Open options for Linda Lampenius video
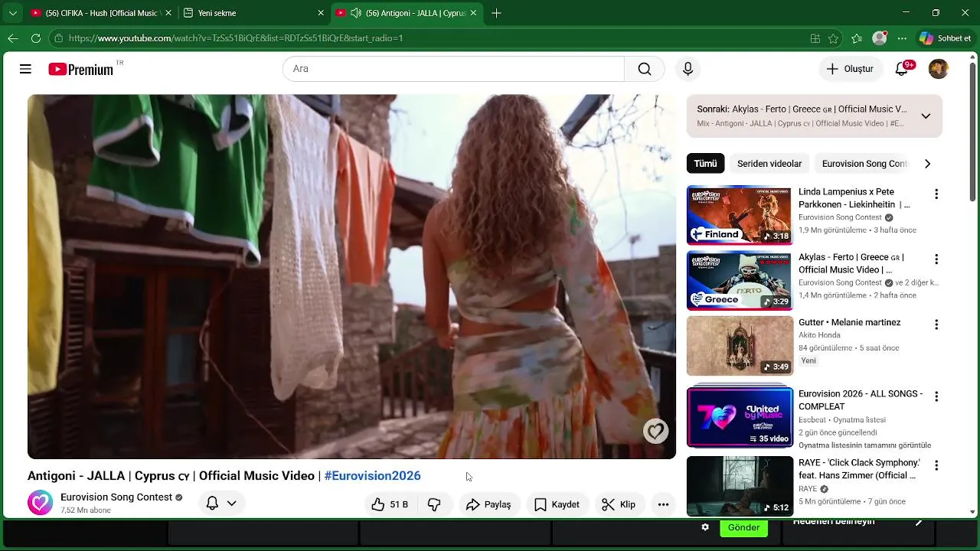980x551 pixels. pyautogui.click(x=936, y=194)
